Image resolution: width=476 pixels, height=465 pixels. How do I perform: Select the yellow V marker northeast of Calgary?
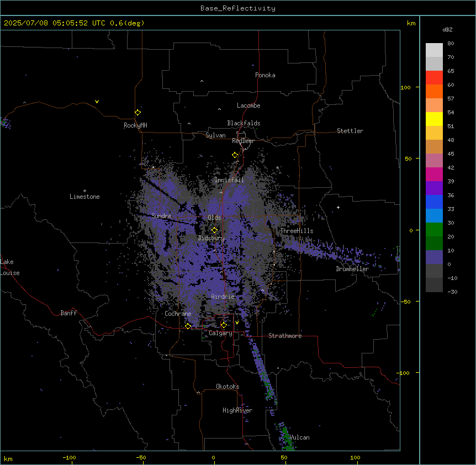[x=237, y=323]
